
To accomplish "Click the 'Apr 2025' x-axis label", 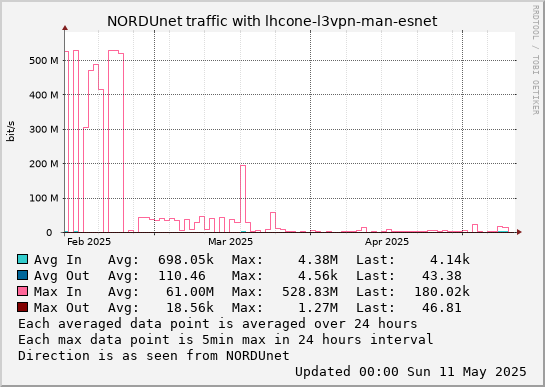I will click(x=387, y=242).
